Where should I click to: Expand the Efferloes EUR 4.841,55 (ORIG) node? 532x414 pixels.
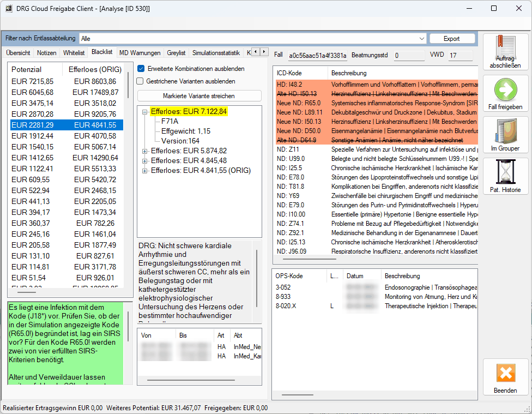pos(145,171)
